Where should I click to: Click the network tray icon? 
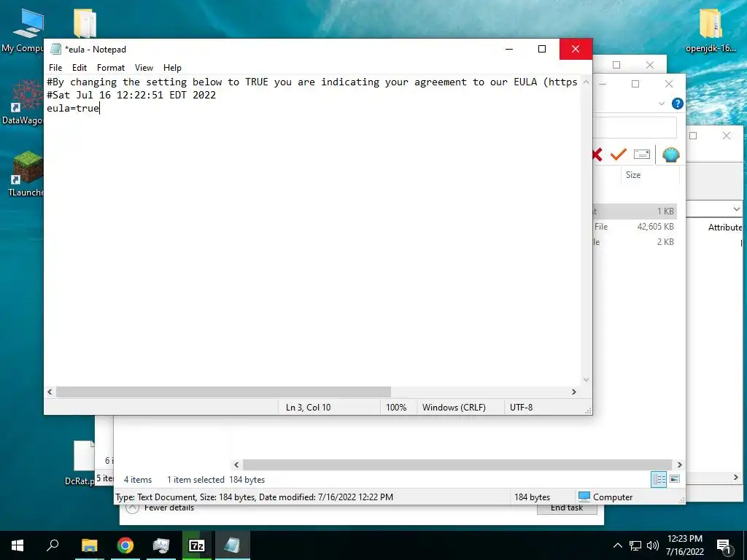pyautogui.click(x=635, y=545)
